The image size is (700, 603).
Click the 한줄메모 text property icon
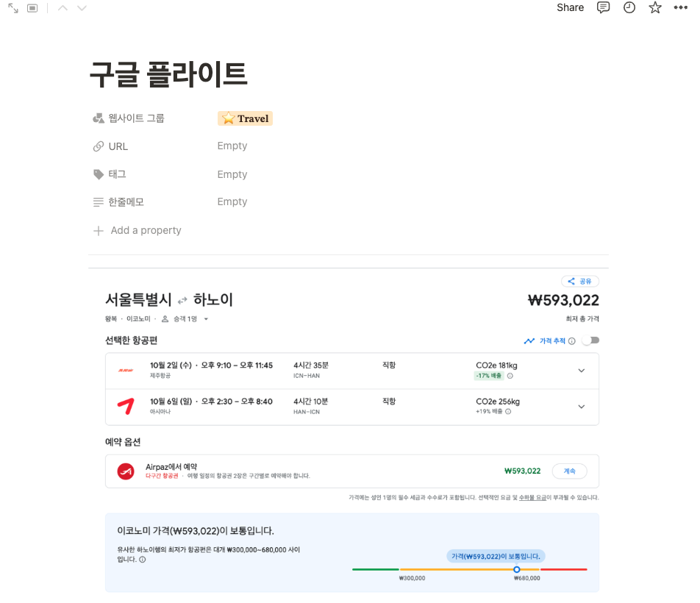tap(99, 202)
